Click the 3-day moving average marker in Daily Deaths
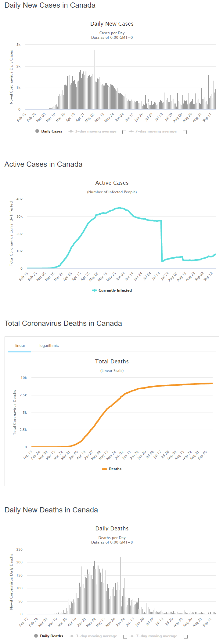Viewport: 223px width, 644px height. coord(72,636)
